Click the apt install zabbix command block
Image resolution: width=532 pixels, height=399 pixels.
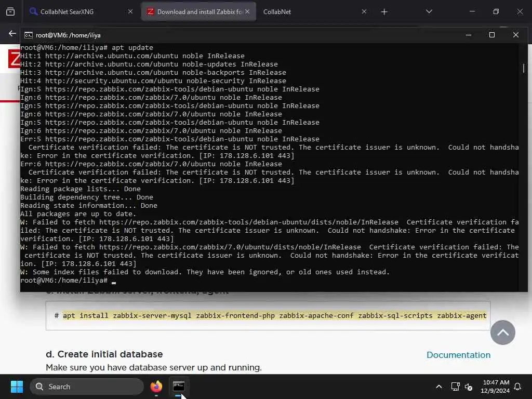pyautogui.click(x=268, y=315)
